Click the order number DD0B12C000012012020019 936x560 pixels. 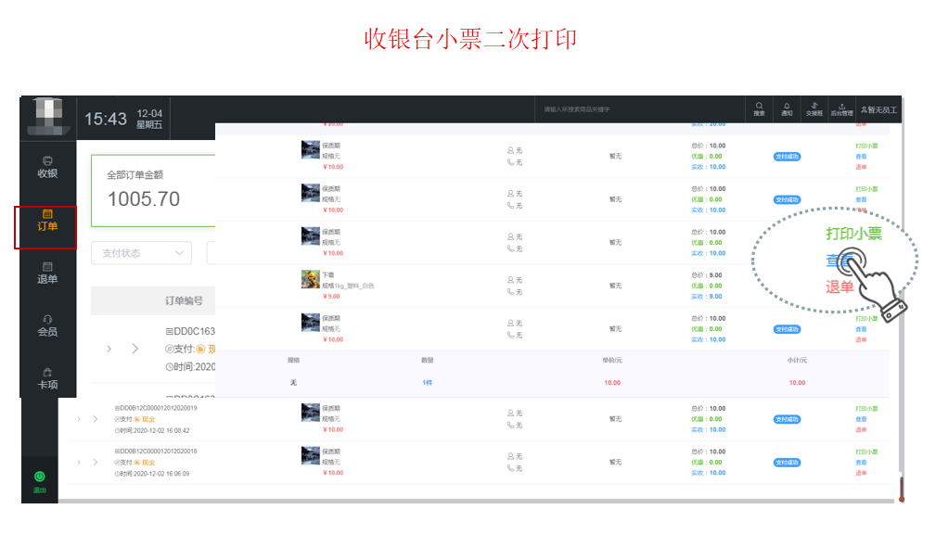[159, 409]
